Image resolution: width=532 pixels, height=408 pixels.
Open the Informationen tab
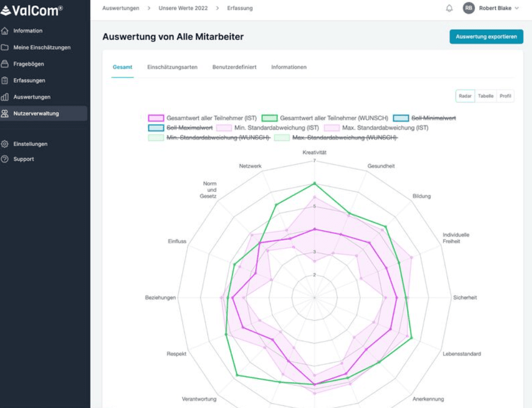(289, 67)
